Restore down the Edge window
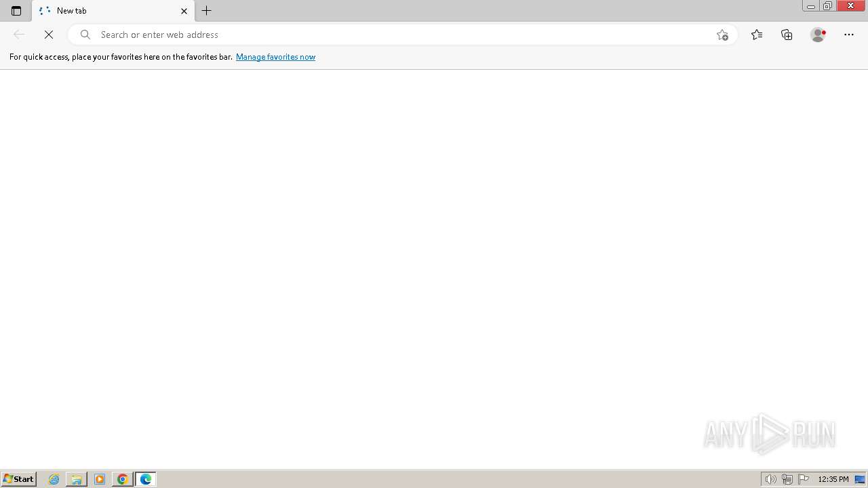The width and height of the screenshot is (868, 488). coord(827,6)
